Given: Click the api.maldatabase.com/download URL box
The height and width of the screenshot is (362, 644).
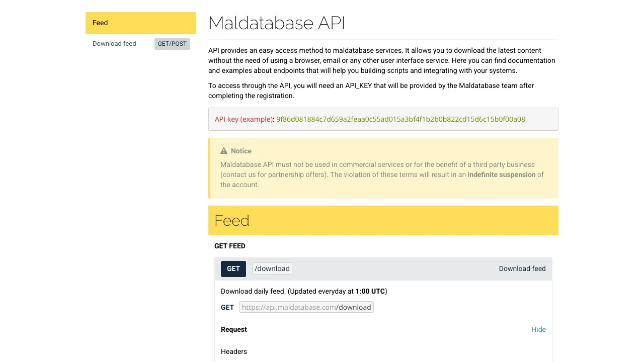Looking at the screenshot, I should pos(306,307).
